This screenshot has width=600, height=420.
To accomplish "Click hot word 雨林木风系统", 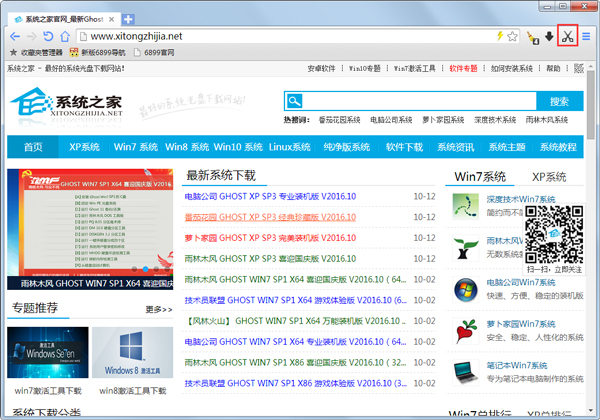I will point(547,120).
